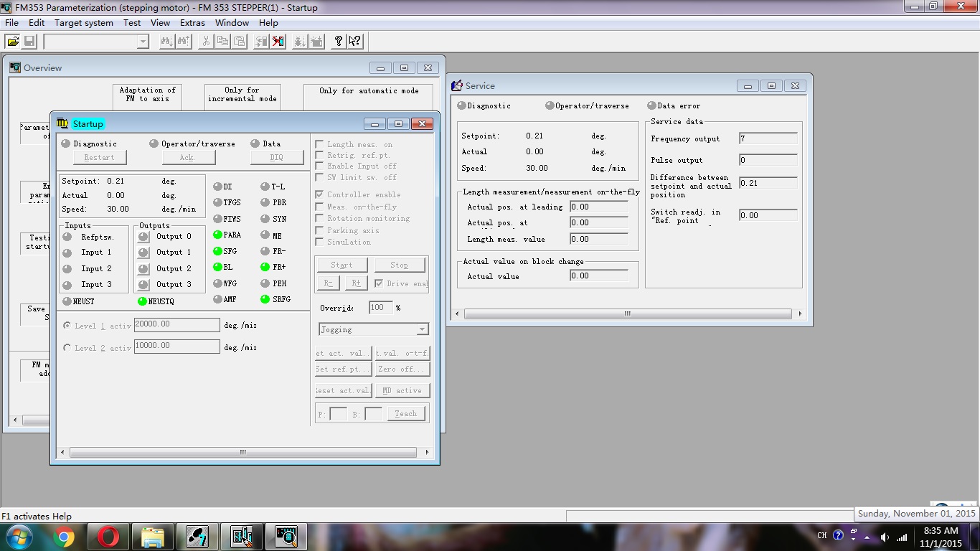Click the Open folder toolbar icon
The image size is (980, 551).
pos(13,42)
